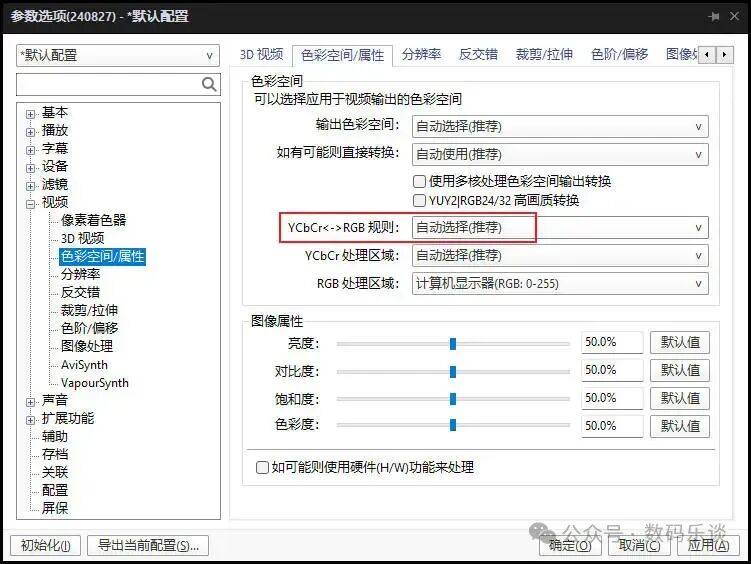The image size is (751, 564).
Task: Switch to the 3D 视频 tab
Action: coord(262,55)
